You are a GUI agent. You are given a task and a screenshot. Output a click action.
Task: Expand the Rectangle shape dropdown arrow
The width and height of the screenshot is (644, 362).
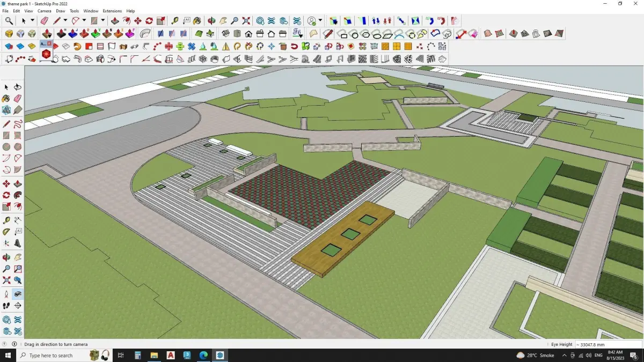(103, 21)
